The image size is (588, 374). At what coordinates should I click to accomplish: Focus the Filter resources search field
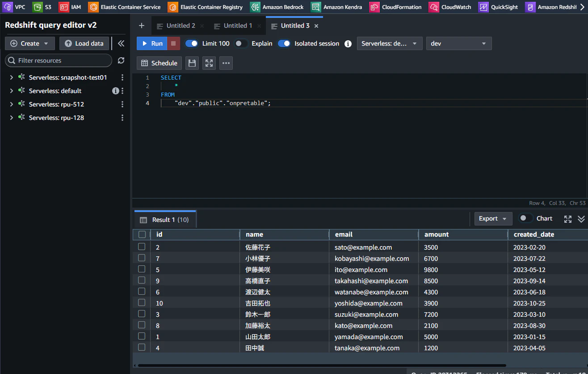tap(59, 60)
